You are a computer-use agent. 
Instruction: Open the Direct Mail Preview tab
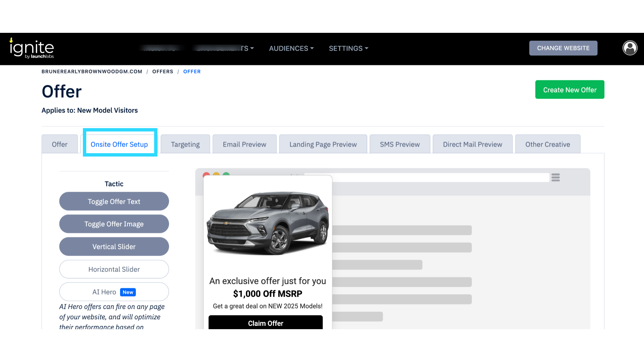pyautogui.click(x=472, y=144)
